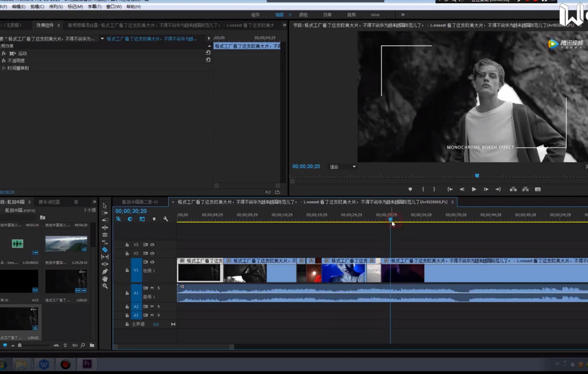
Task: Select the Razor tool in the toolbar
Action: 105,249
